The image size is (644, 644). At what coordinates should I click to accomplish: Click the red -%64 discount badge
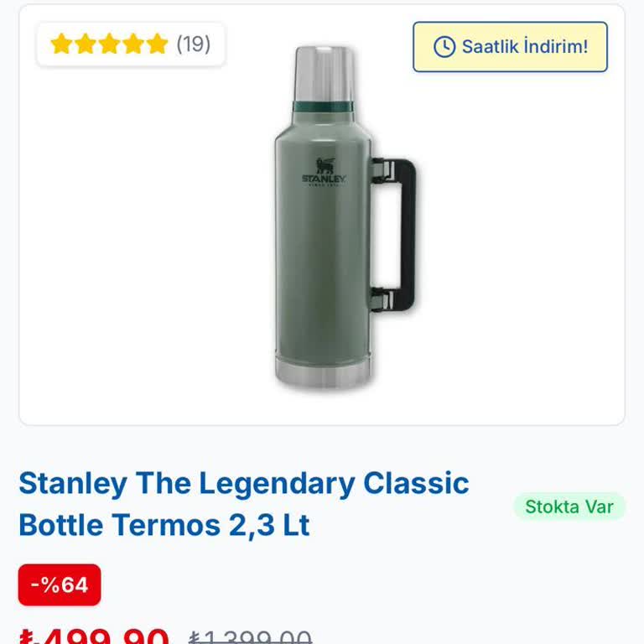(x=60, y=584)
